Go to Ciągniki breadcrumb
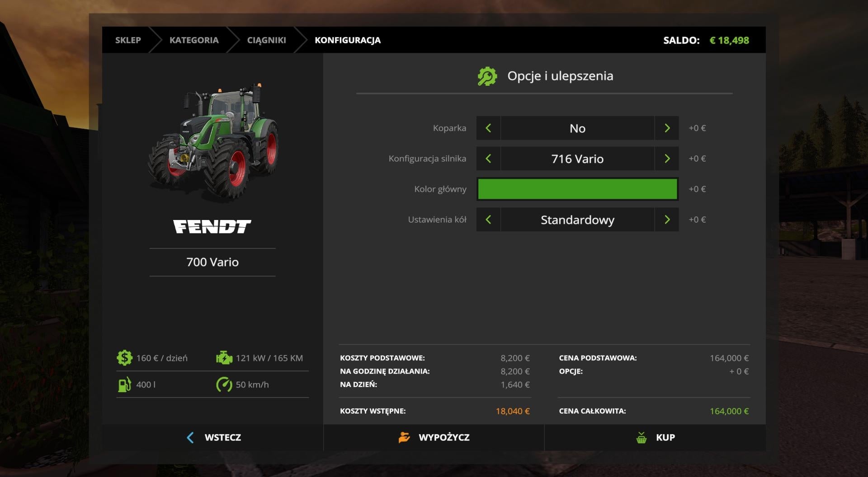This screenshot has height=477, width=868. pyautogui.click(x=266, y=40)
